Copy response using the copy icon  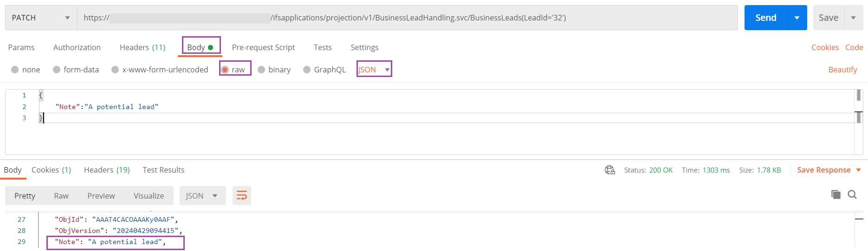pos(836,194)
